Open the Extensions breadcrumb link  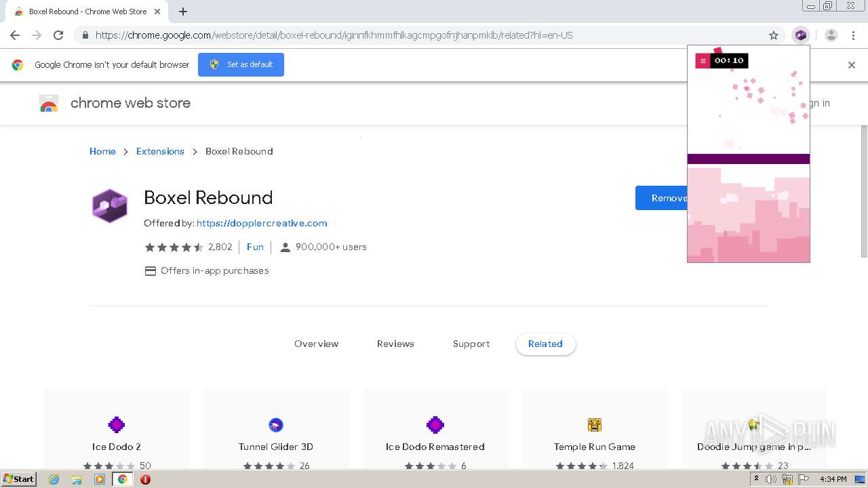tap(160, 151)
